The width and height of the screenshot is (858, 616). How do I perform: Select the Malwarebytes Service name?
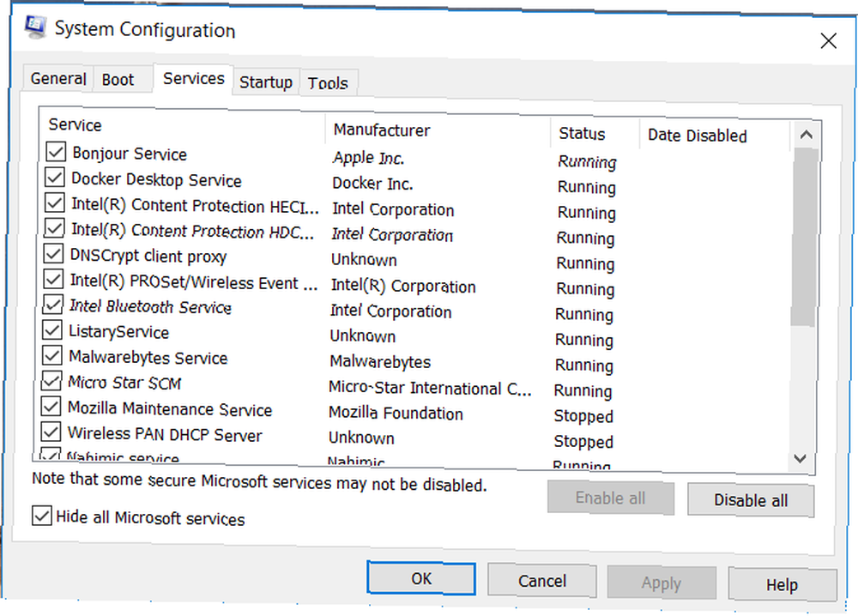(x=148, y=357)
